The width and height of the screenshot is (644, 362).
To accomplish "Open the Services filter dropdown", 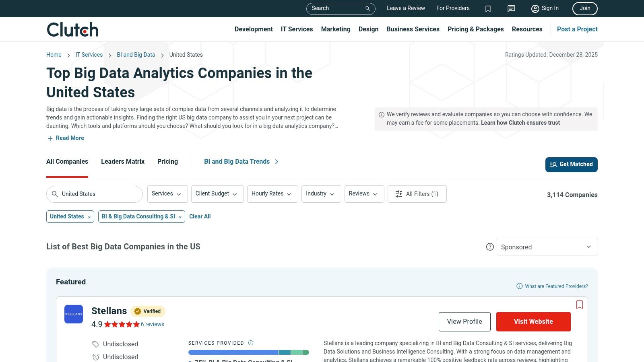I will click(167, 194).
